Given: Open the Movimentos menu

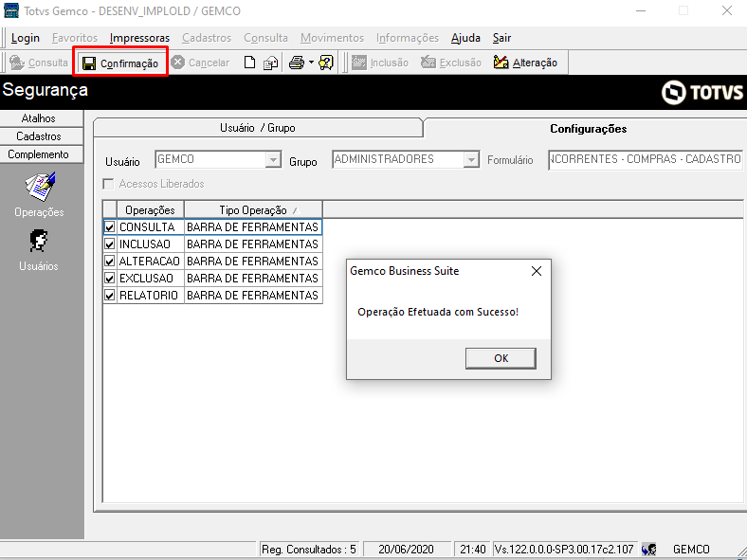Looking at the screenshot, I should (x=332, y=38).
